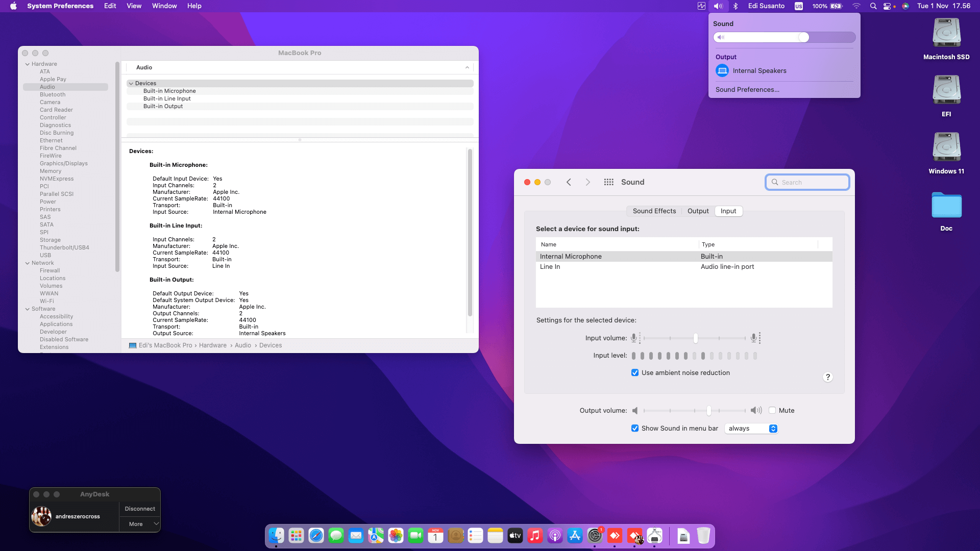Open the Show All grid icon
The height and width of the screenshot is (551, 980).
[x=608, y=182]
